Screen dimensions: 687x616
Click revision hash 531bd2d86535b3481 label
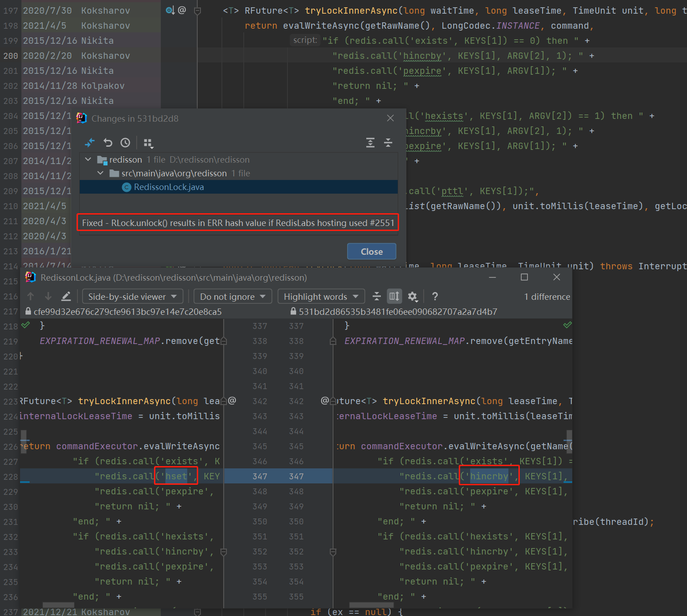pyautogui.click(x=398, y=312)
